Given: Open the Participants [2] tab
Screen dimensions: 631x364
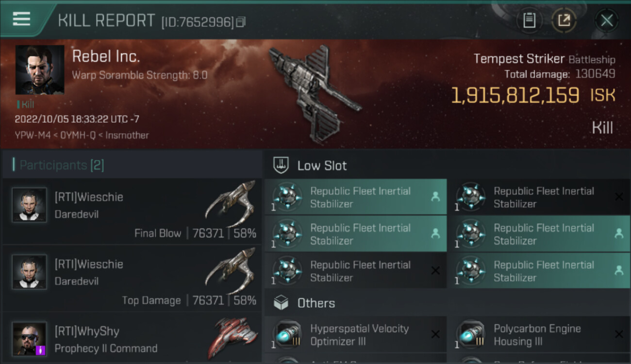Looking at the screenshot, I should pyautogui.click(x=62, y=165).
